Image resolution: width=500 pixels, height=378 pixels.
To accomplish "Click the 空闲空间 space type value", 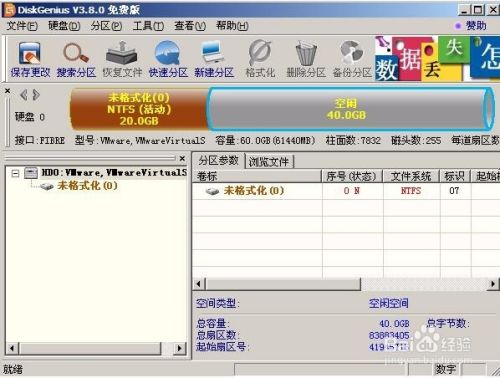I will [388, 303].
